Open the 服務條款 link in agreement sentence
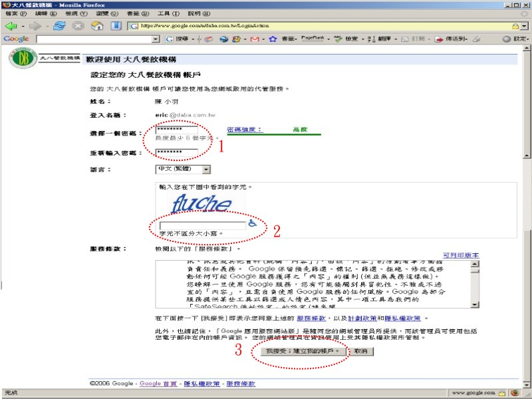532x399 pixels. 311,319
